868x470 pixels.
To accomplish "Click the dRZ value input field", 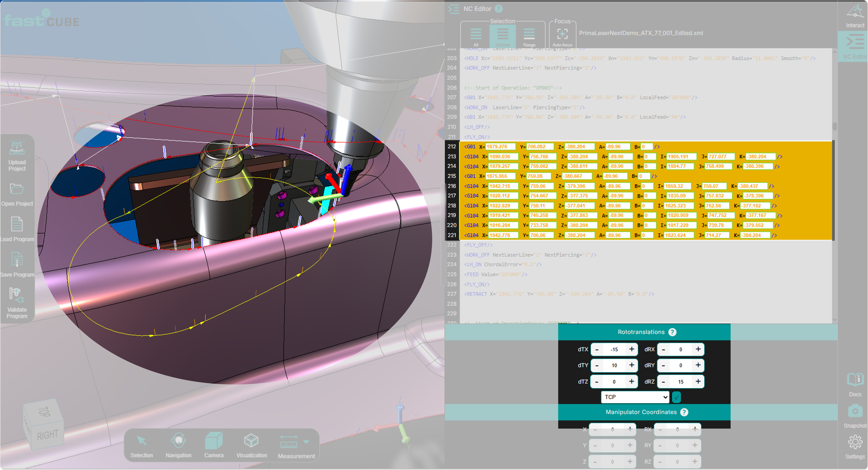I will (681, 382).
